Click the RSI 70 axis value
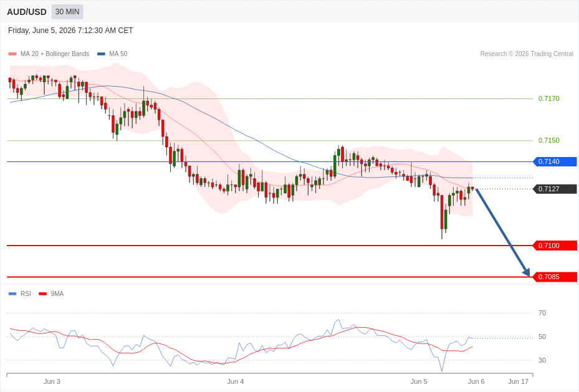The width and height of the screenshot is (579, 392). click(x=542, y=313)
